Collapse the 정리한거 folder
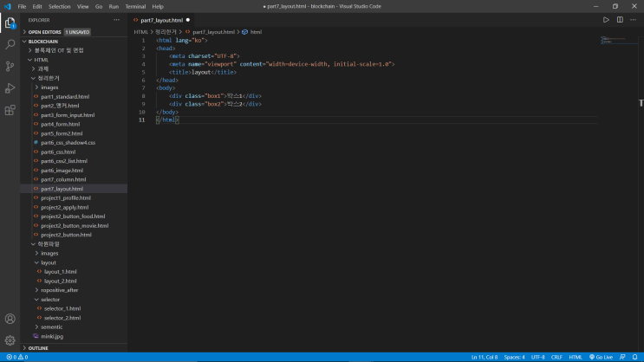644x362 pixels. coord(74,78)
